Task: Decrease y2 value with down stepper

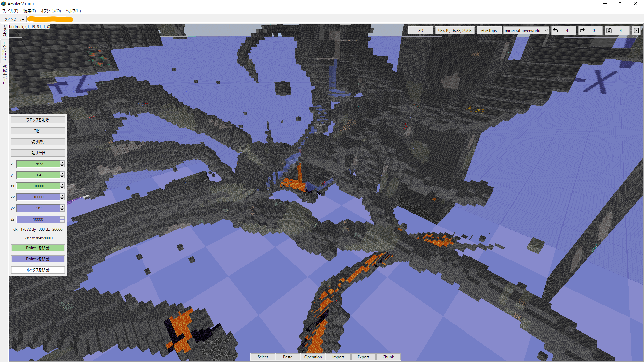Action: tap(62, 210)
